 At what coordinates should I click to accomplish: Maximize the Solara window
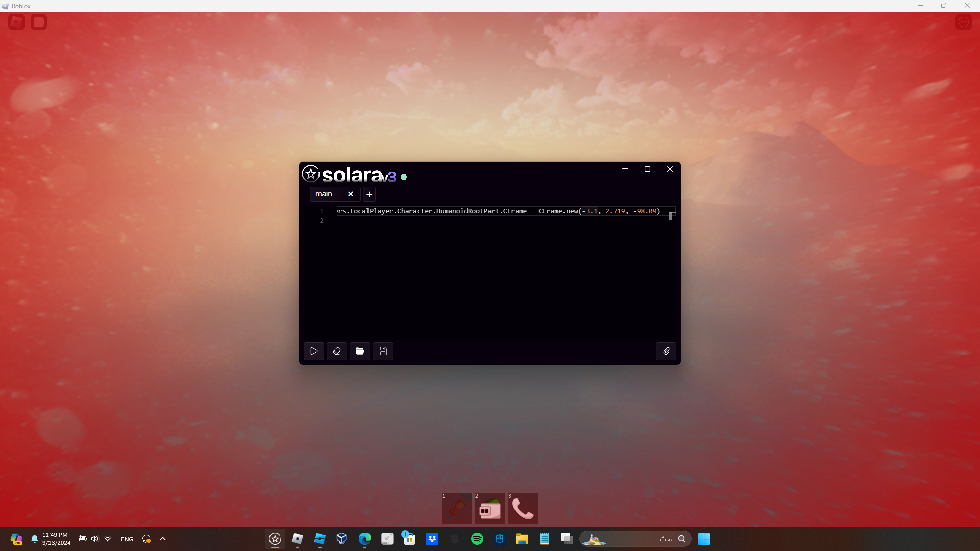coord(647,169)
